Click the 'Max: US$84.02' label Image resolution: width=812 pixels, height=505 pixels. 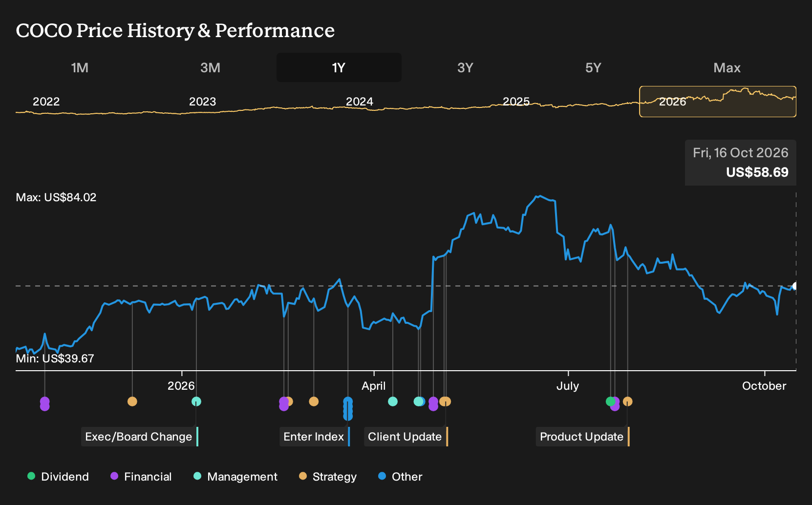[x=56, y=197]
